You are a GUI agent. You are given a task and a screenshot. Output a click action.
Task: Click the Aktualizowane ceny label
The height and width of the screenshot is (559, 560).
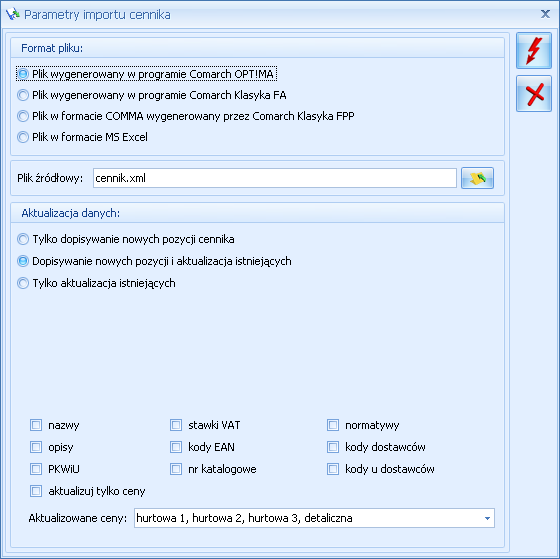coord(78,518)
